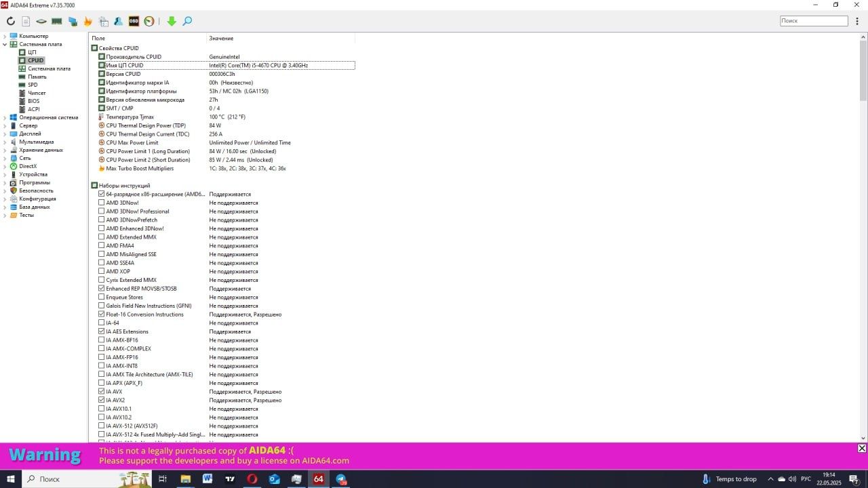Viewport: 868px width, 488px height.
Task: Expand the Дисплей tree node
Action: 5,134
